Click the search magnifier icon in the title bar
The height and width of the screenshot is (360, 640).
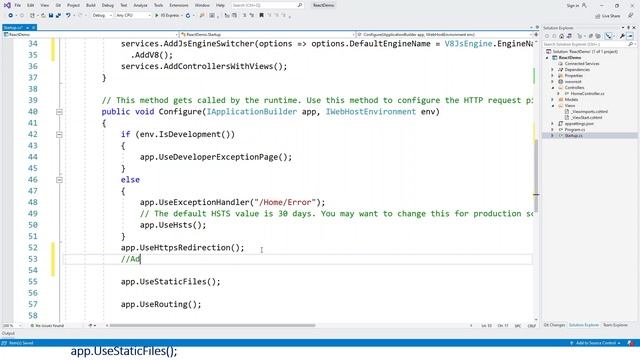pos(300,5)
